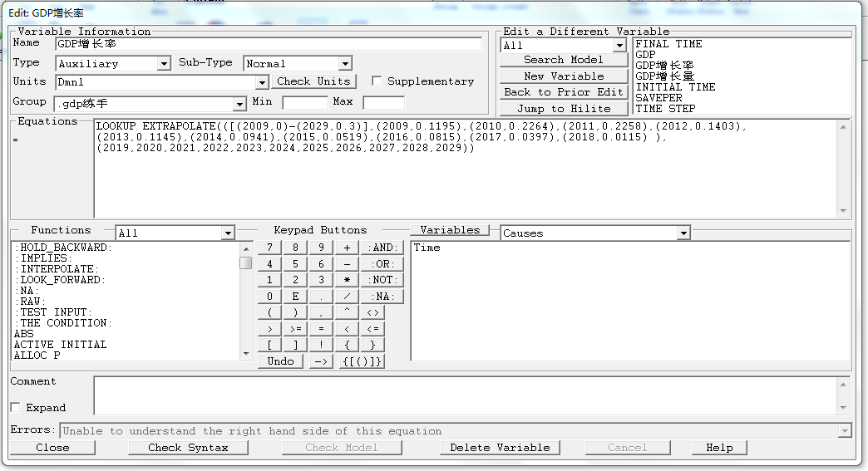Click keypad digit 9
Image resolution: width=868 pixels, height=471 pixels.
(x=321, y=248)
